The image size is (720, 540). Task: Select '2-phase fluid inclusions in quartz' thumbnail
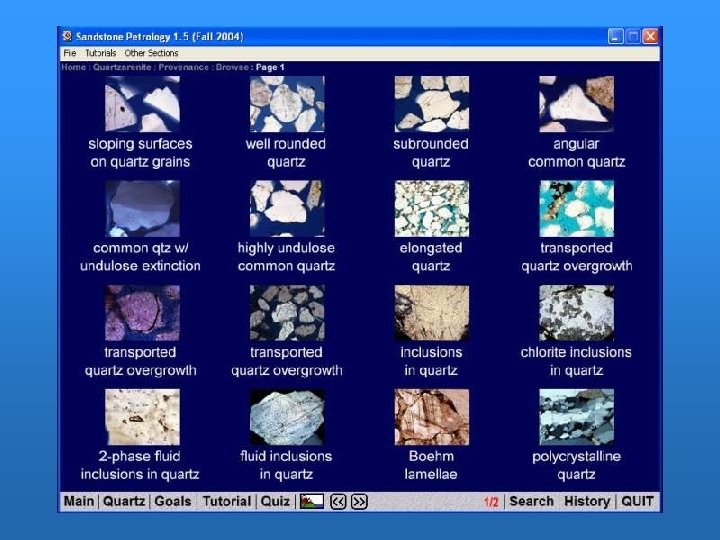click(x=142, y=417)
